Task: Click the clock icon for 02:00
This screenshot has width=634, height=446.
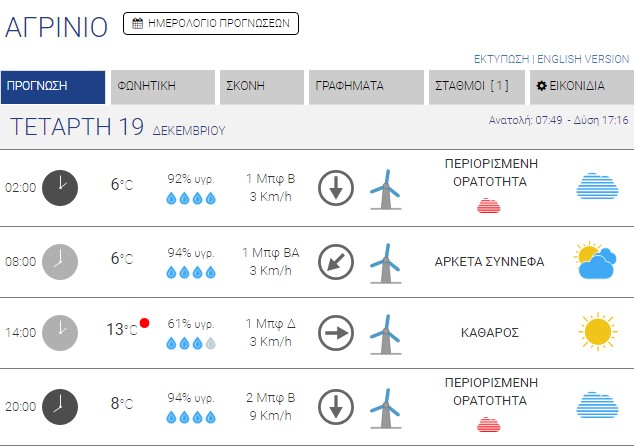Action: coord(60,187)
